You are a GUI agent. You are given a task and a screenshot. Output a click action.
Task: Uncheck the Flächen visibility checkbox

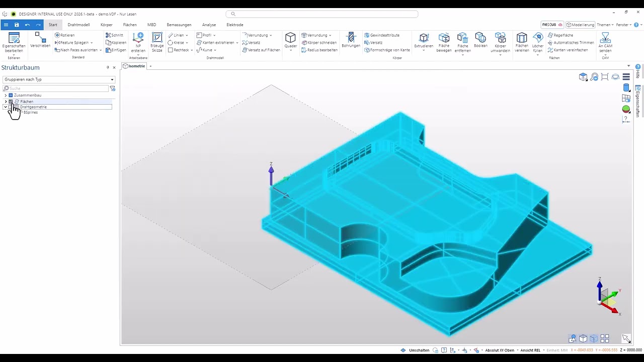(x=11, y=102)
